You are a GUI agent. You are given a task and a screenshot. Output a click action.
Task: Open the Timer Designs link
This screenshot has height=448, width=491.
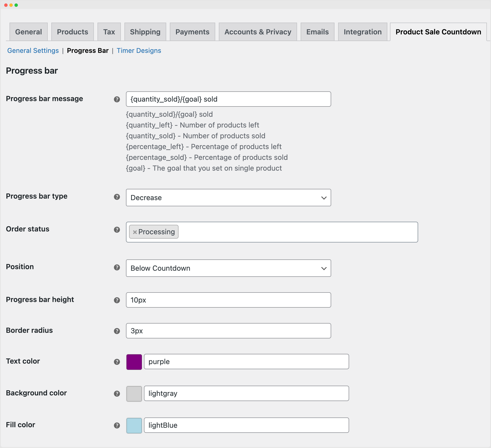coord(139,51)
